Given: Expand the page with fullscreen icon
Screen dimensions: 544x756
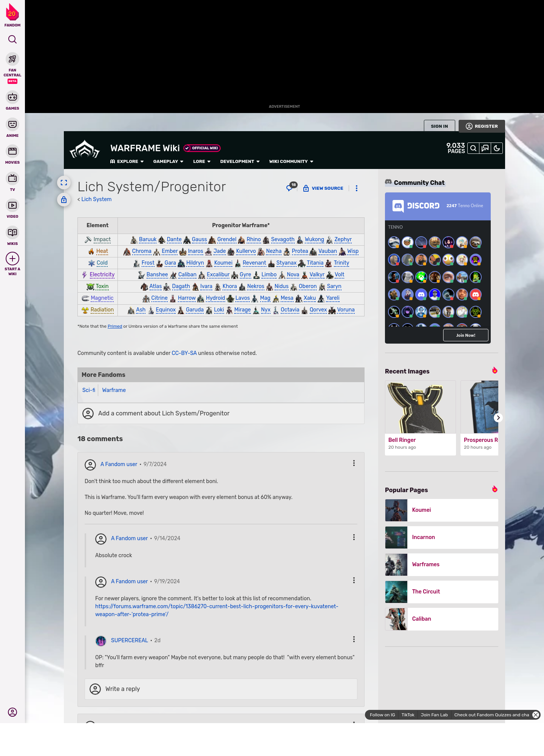Looking at the screenshot, I should coord(64,183).
